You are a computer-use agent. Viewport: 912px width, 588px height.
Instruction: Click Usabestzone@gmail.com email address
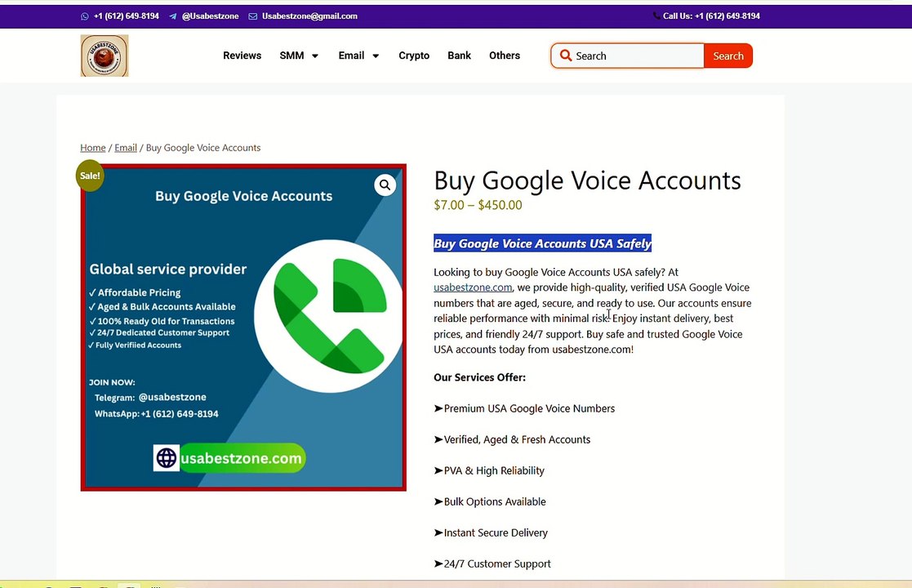point(309,16)
